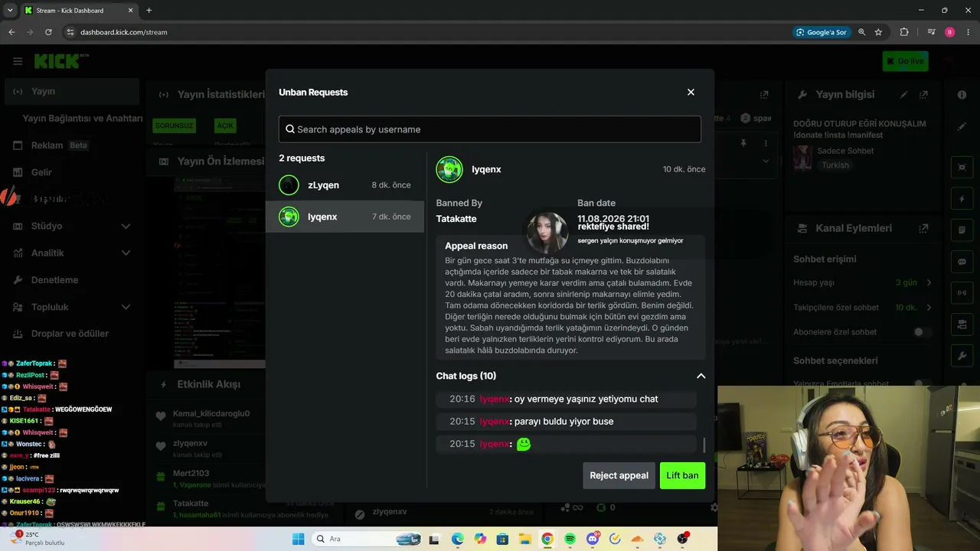Open the lyqenx profile avatar in appeal details
This screenshot has width=980, height=551.
(x=449, y=169)
